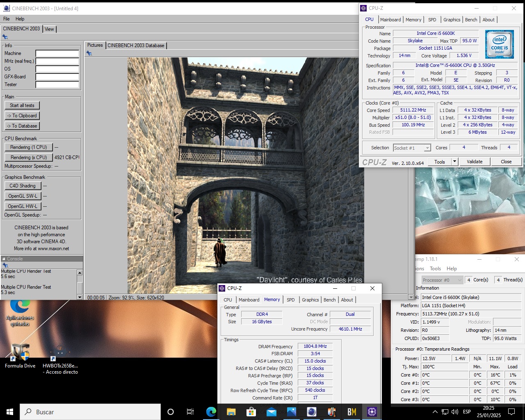Open the volume tray icon
This screenshot has height=420, width=525.
455,412
